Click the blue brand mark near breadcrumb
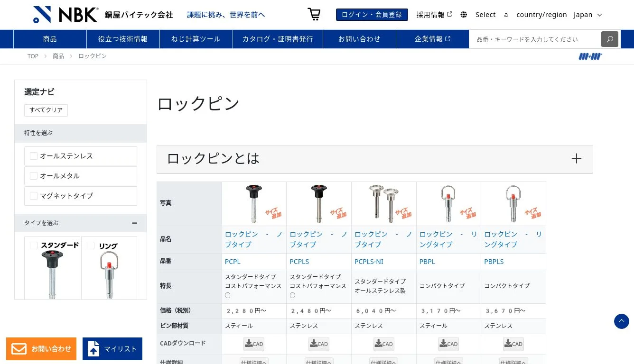The width and height of the screenshot is (634, 364). pos(590,56)
